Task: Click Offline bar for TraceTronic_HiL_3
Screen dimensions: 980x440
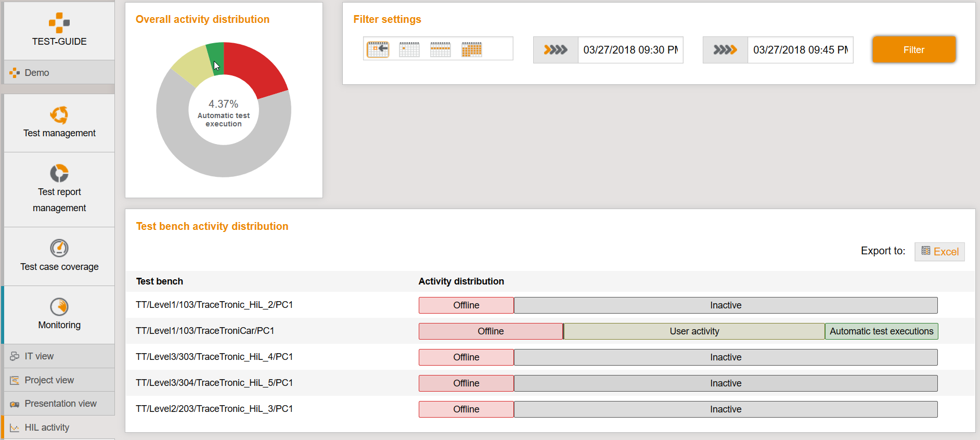Action: (466, 409)
